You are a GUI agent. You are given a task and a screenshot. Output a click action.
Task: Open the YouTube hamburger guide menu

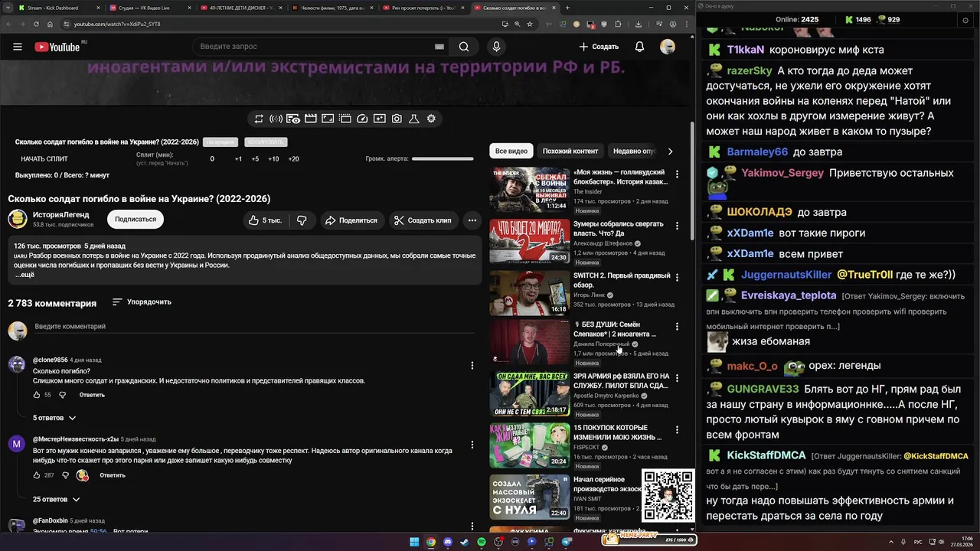(17, 47)
